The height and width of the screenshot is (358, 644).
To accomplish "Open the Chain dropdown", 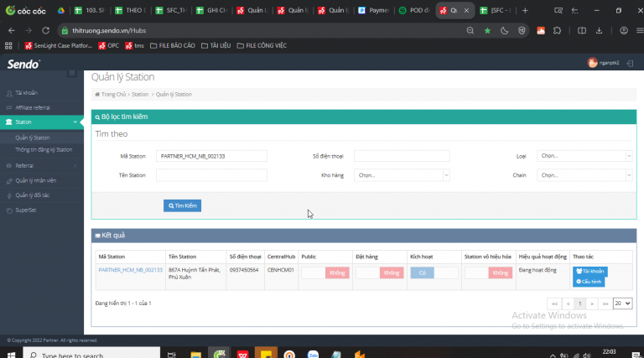I will click(x=584, y=175).
